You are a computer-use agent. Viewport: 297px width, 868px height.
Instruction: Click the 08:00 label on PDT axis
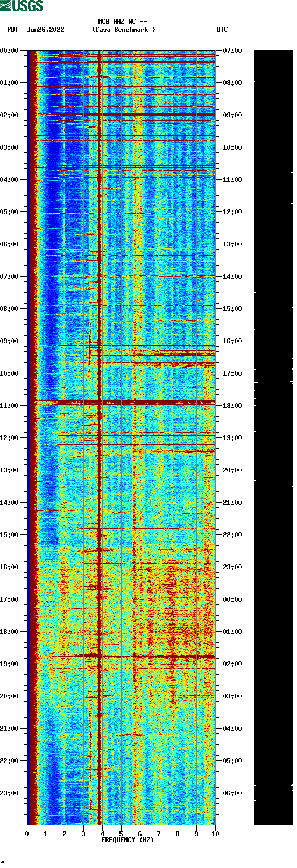tap(10, 309)
